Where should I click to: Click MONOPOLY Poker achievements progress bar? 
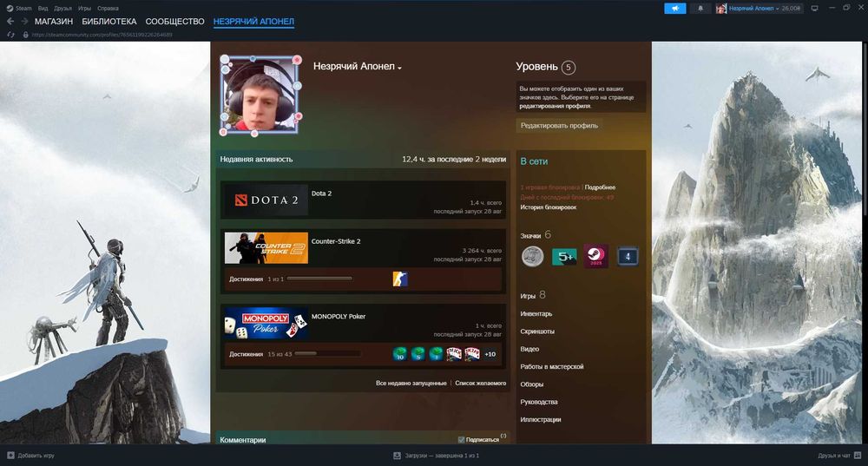[327, 354]
